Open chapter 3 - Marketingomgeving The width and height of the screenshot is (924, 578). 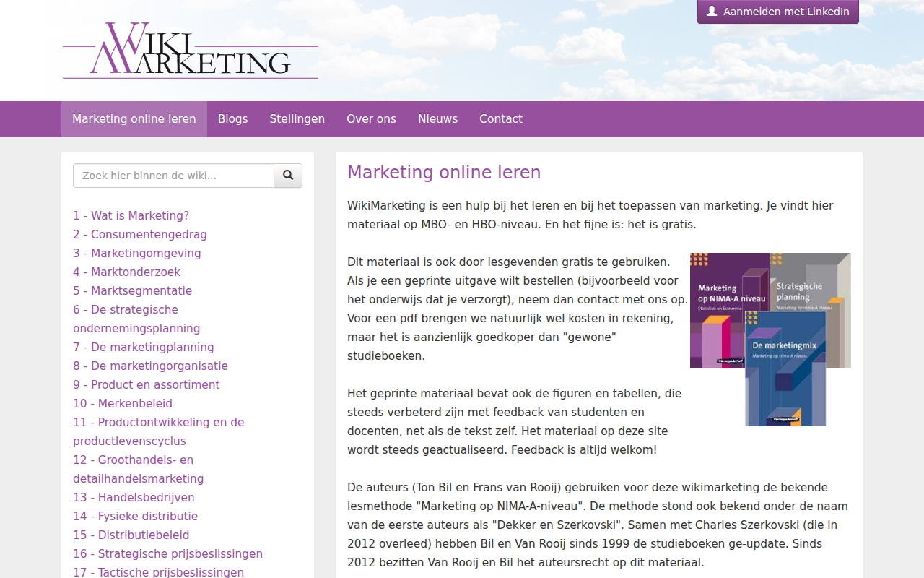[137, 253]
